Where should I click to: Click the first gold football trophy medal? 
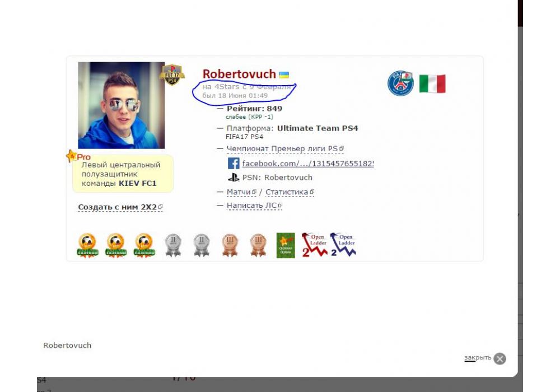coord(87,245)
